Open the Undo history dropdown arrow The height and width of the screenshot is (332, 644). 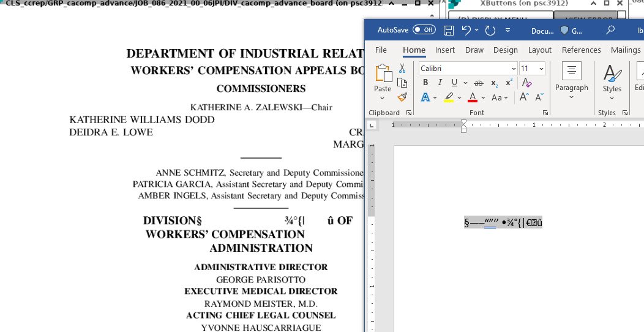coord(476,30)
